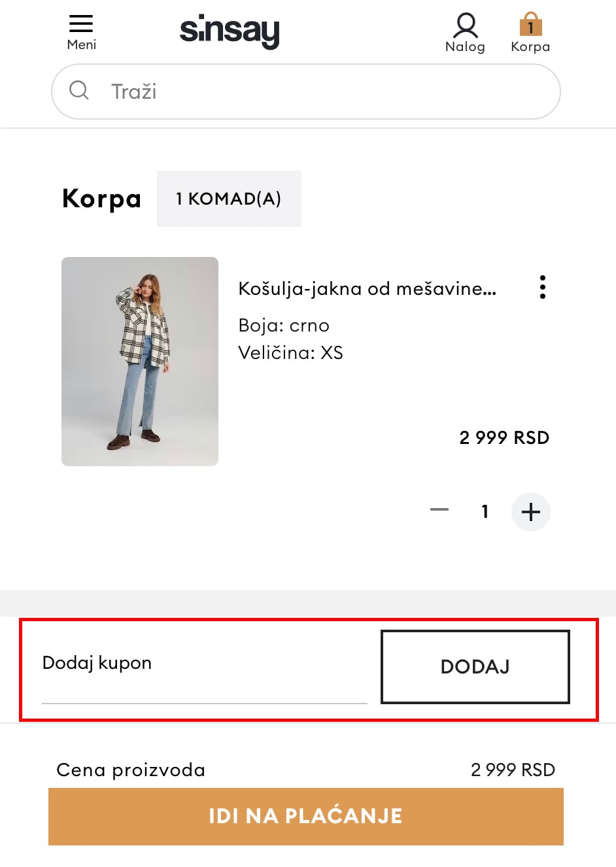
Task: Select the Boja: crno color text
Action: pos(284,326)
